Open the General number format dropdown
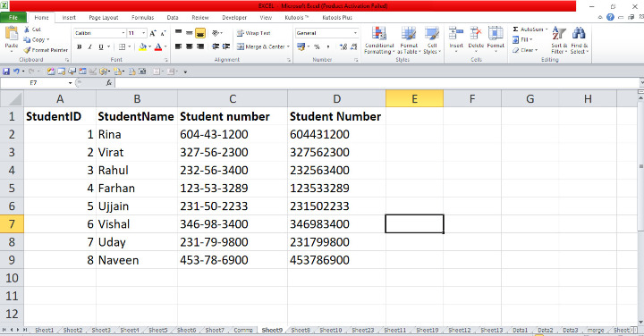The image size is (644, 336). click(355, 33)
